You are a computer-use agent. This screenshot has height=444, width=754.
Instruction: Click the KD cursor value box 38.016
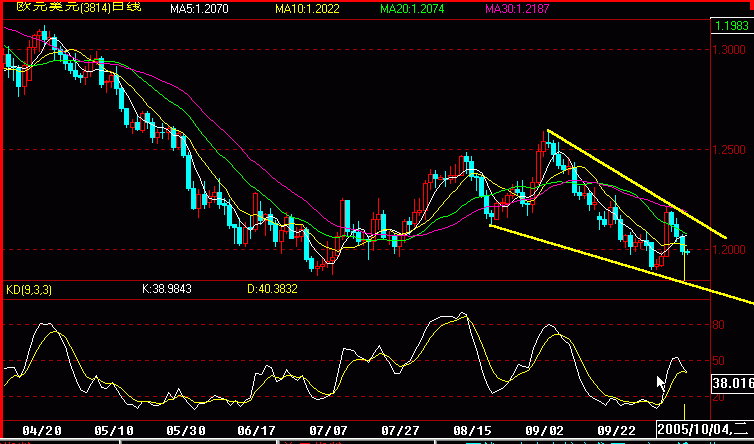[x=732, y=383]
